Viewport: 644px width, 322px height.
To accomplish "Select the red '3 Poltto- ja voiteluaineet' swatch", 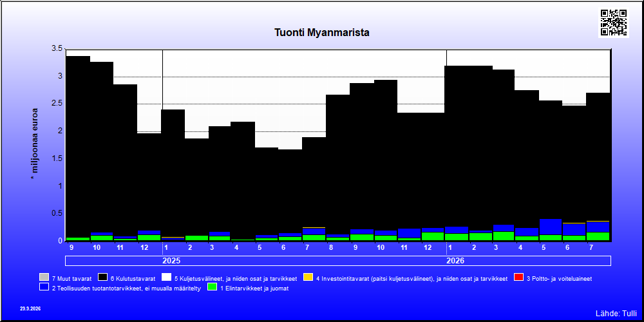I will click(518, 278).
